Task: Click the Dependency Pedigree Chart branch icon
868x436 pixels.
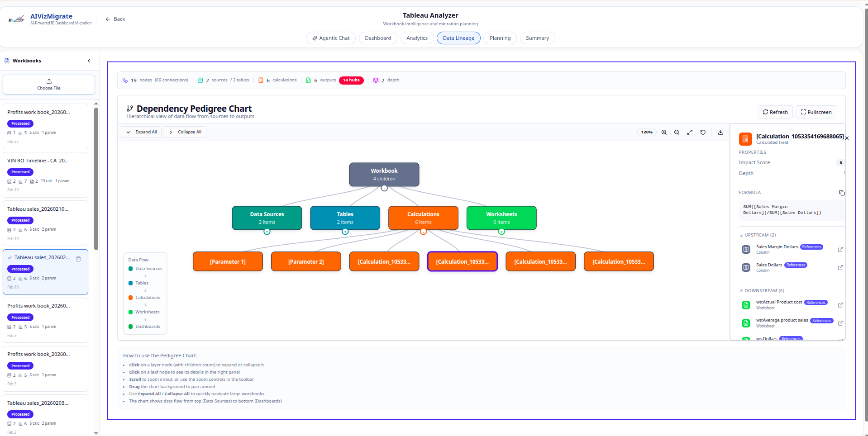Action: pos(130,109)
